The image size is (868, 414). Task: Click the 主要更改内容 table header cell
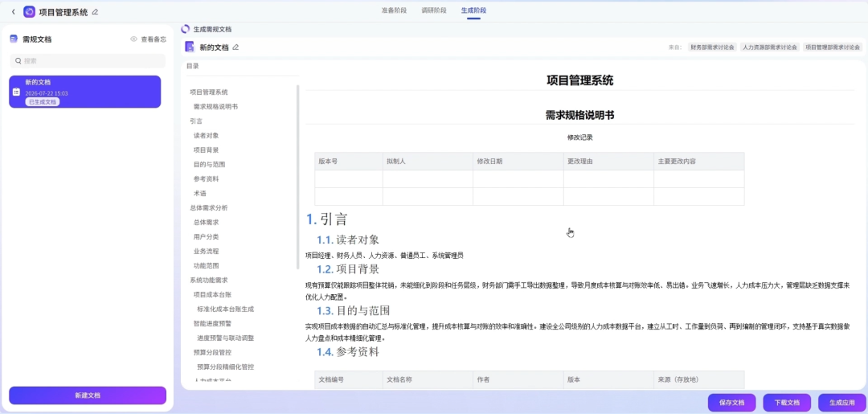pyautogui.click(x=699, y=161)
